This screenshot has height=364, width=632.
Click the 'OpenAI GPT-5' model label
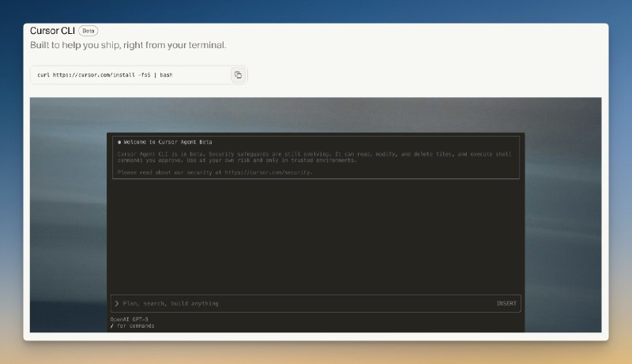(130, 319)
